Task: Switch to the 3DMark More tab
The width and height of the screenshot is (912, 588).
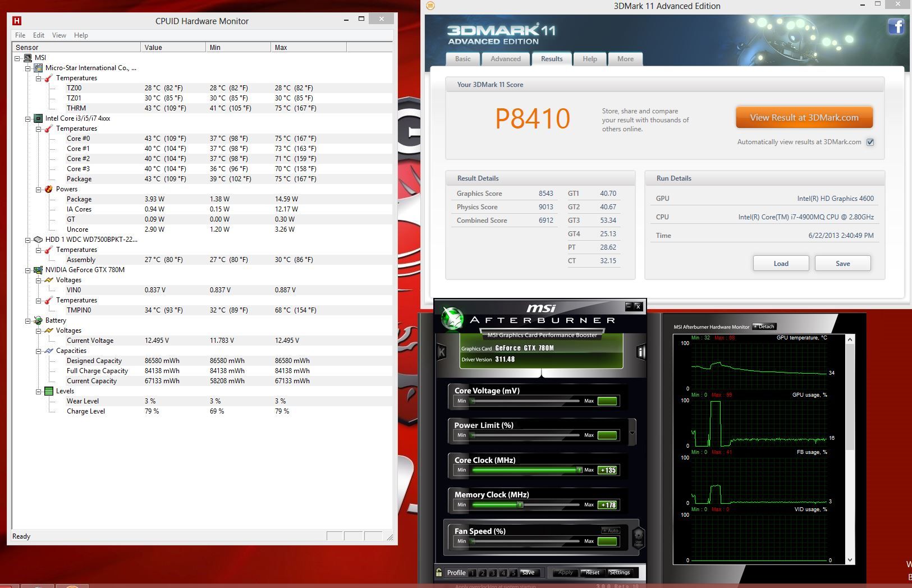Action: tap(625, 59)
